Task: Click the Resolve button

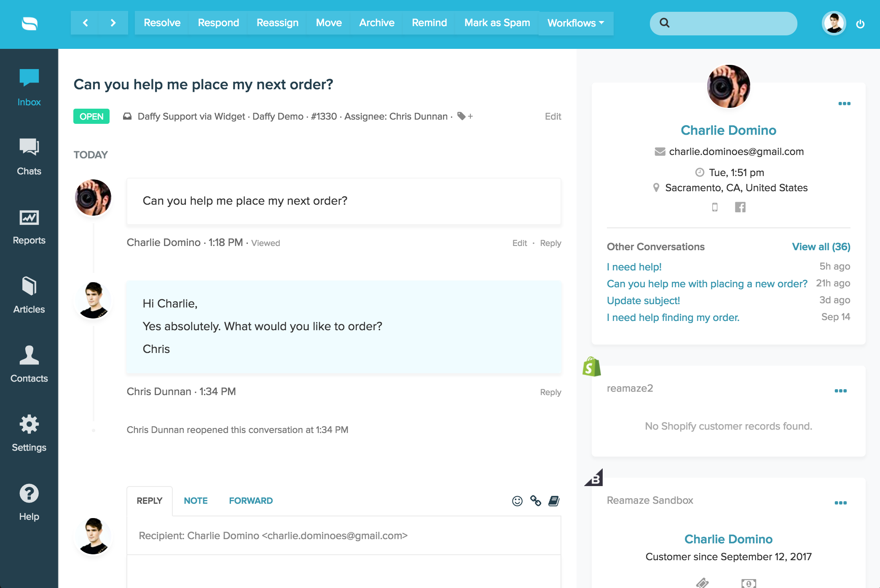Action: click(x=162, y=23)
